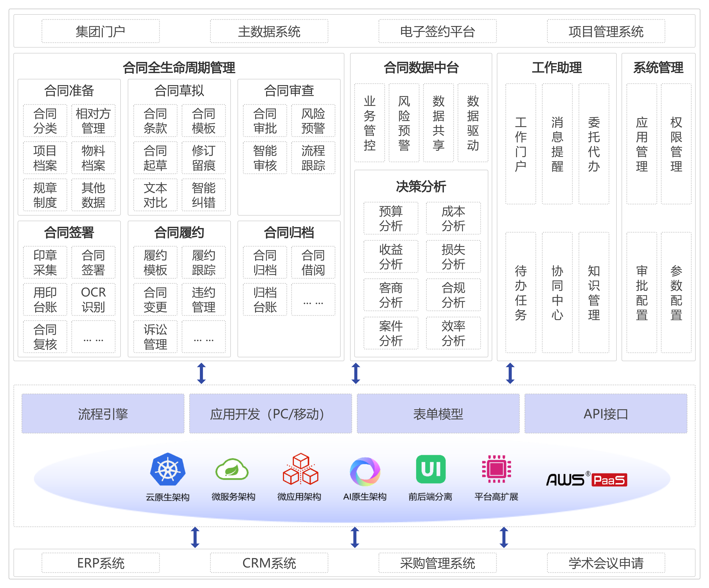Click the 履约模板 module
The width and height of the screenshot is (709, 588).
[155, 262]
